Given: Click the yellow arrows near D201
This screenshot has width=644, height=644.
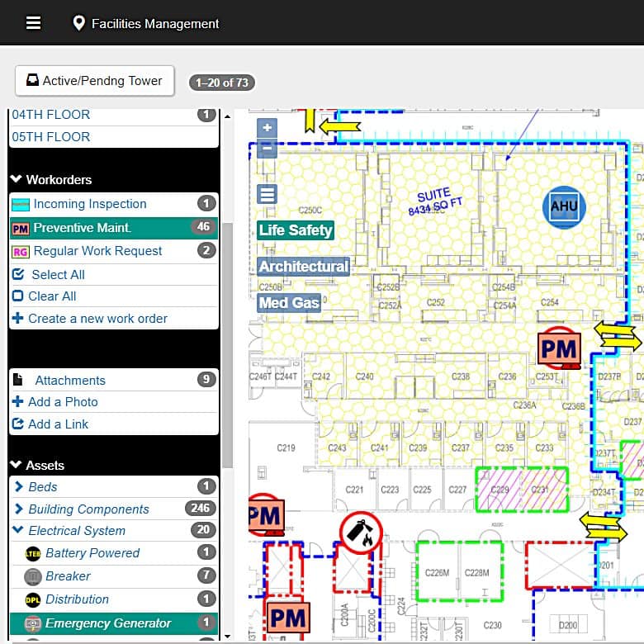Looking at the screenshot, I should [603, 528].
